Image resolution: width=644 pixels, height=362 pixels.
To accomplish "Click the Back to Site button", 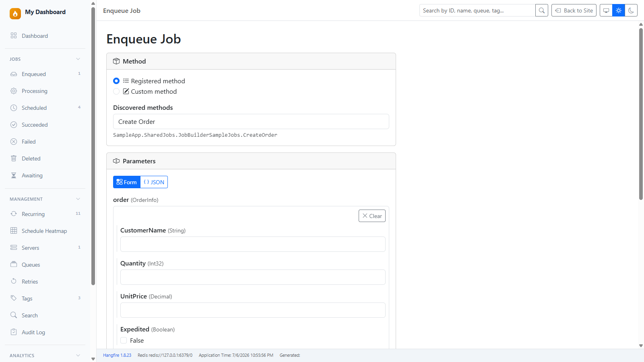I will (x=574, y=10).
